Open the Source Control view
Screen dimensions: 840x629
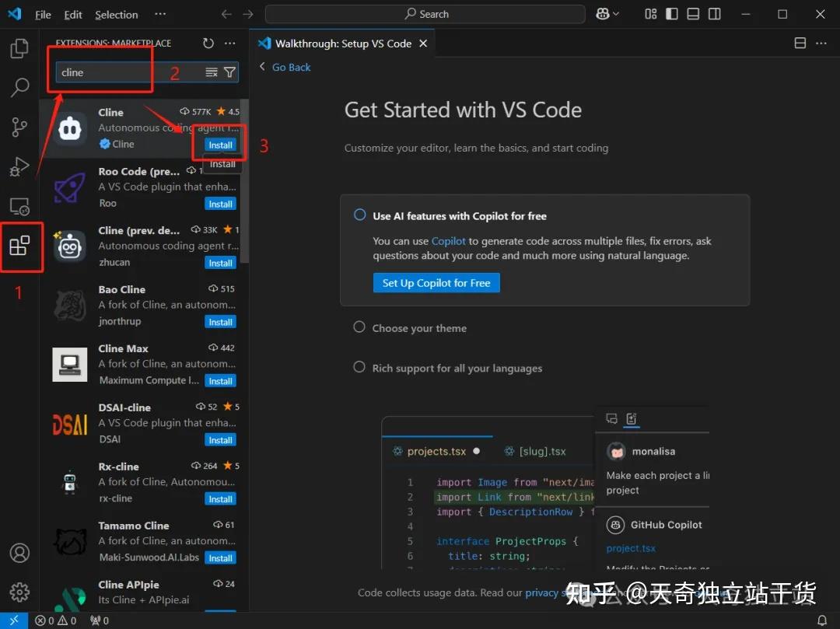[x=19, y=127]
